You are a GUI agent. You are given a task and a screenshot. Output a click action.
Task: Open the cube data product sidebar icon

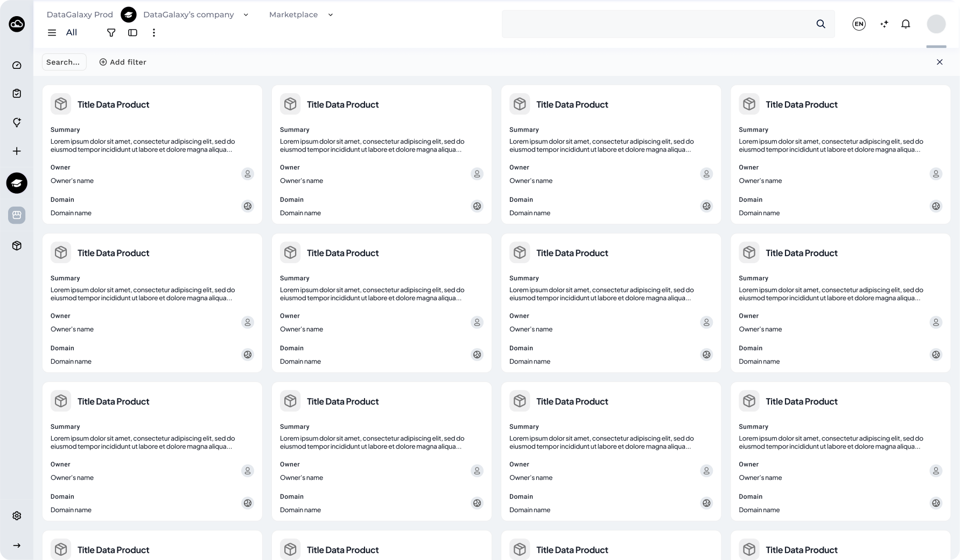17,246
